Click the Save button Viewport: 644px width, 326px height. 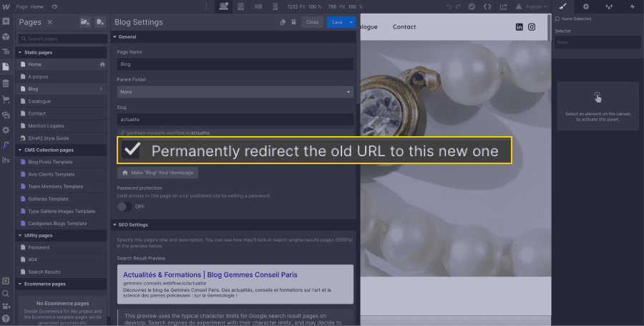tap(337, 22)
